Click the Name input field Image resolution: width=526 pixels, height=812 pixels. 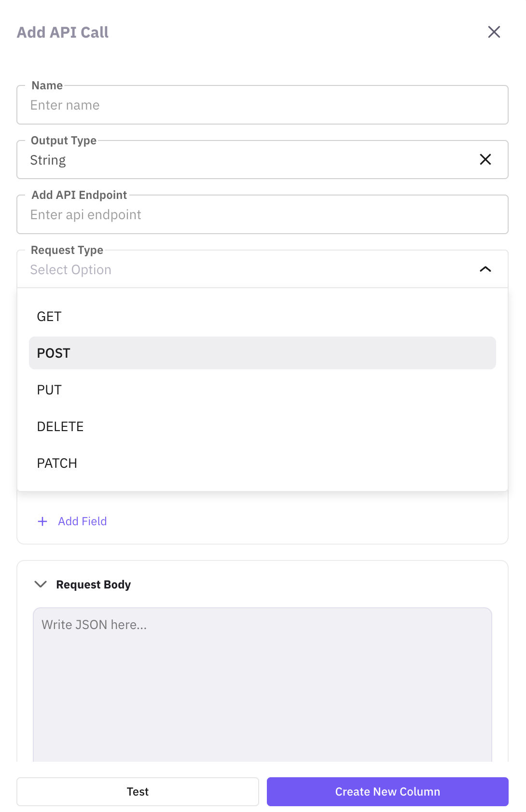(262, 105)
